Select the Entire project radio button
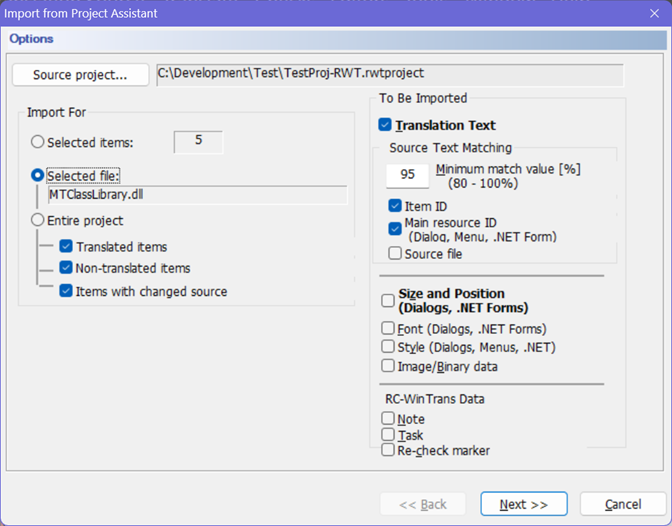 pyautogui.click(x=38, y=220)
